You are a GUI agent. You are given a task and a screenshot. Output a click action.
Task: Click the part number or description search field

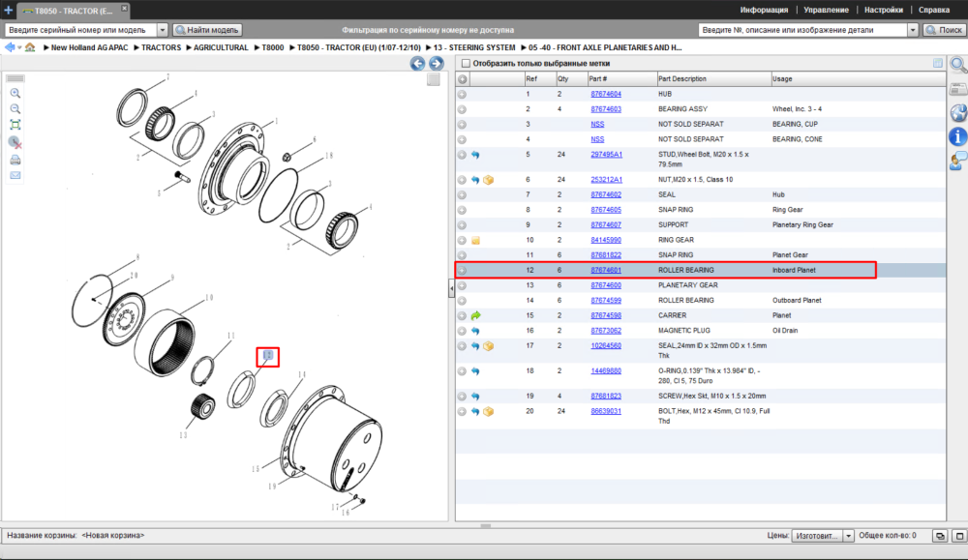pyautogui.click(x=802, y=30)
